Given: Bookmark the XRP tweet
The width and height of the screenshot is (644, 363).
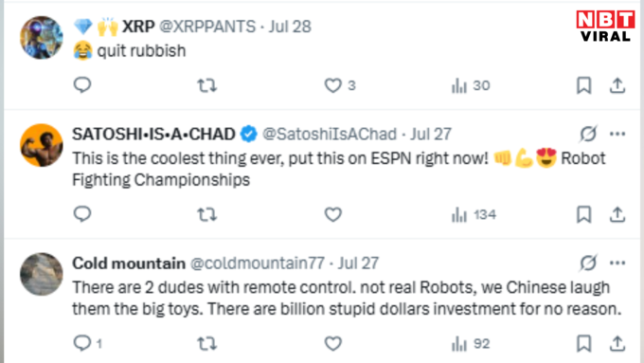Looking at the screenshot, I should 583,85.
